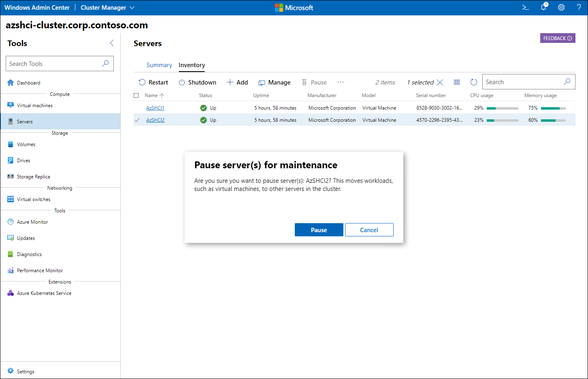Sort by the Name column

(154, 95)
